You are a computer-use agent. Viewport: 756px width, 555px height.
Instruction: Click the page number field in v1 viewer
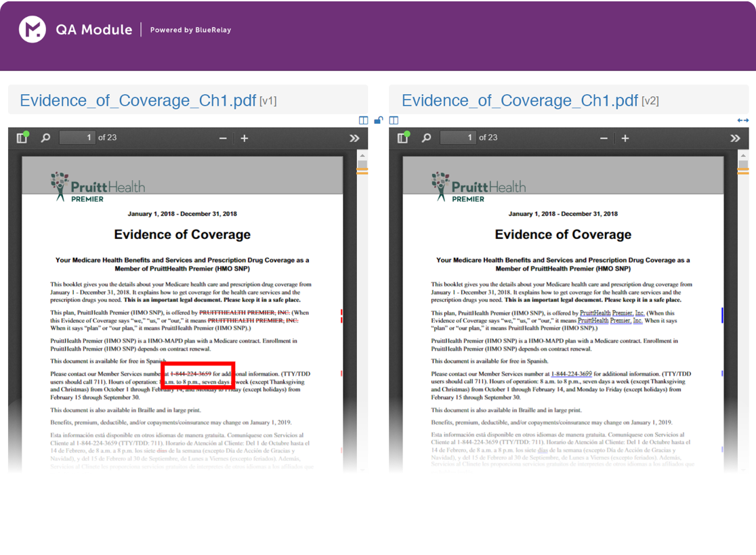pyautogui.click(x=76, y=138)
